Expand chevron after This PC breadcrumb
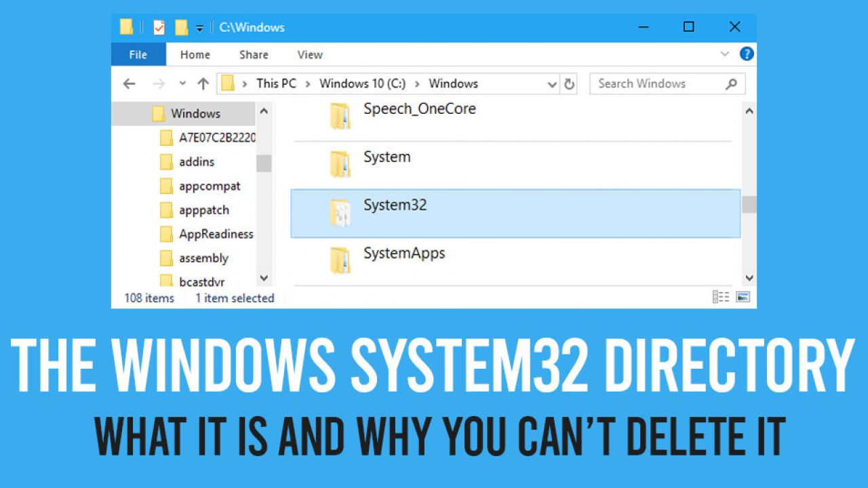Image resolution: width=868 pixels, height=488 pixels. click(x=308, y=84)
